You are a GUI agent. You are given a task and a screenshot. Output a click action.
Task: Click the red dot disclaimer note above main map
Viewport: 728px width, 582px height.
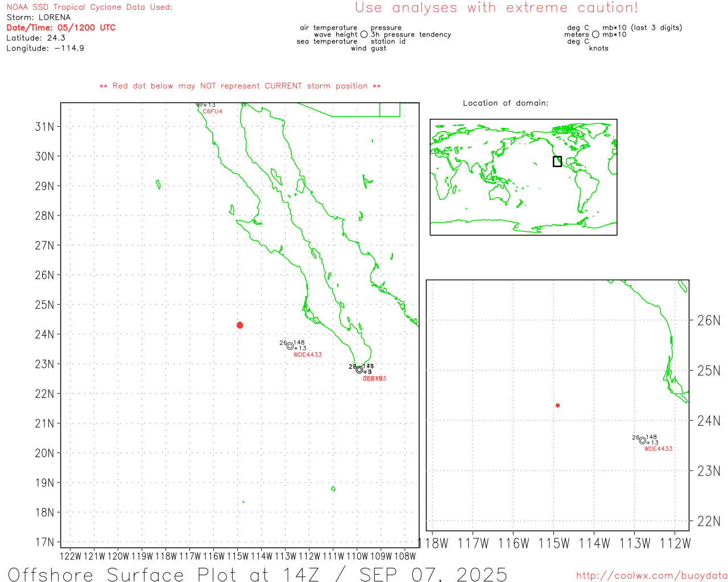[x=240, y=86]
